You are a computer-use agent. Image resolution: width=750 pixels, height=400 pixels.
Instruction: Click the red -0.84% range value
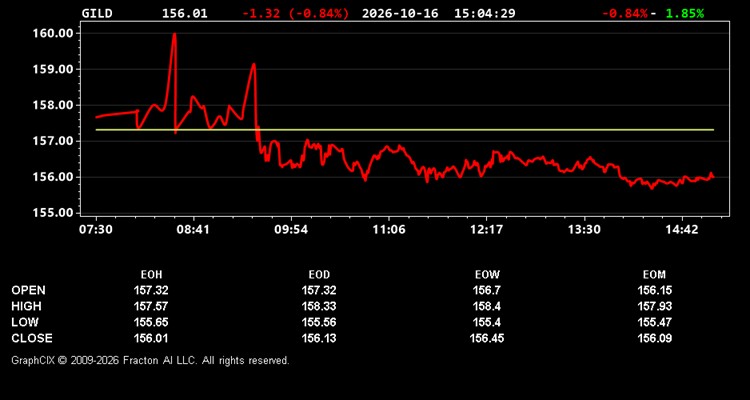tap(624, 13)
